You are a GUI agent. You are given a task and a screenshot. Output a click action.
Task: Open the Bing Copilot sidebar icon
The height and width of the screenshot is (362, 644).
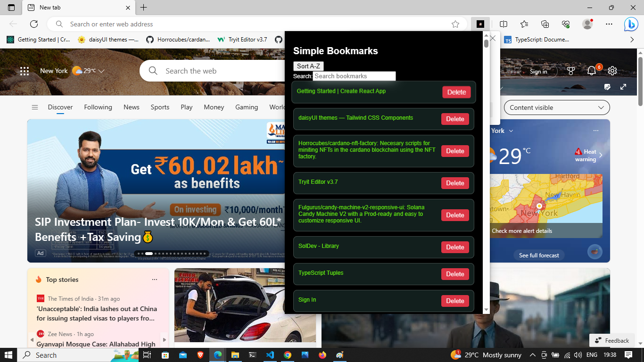(631, 24)
